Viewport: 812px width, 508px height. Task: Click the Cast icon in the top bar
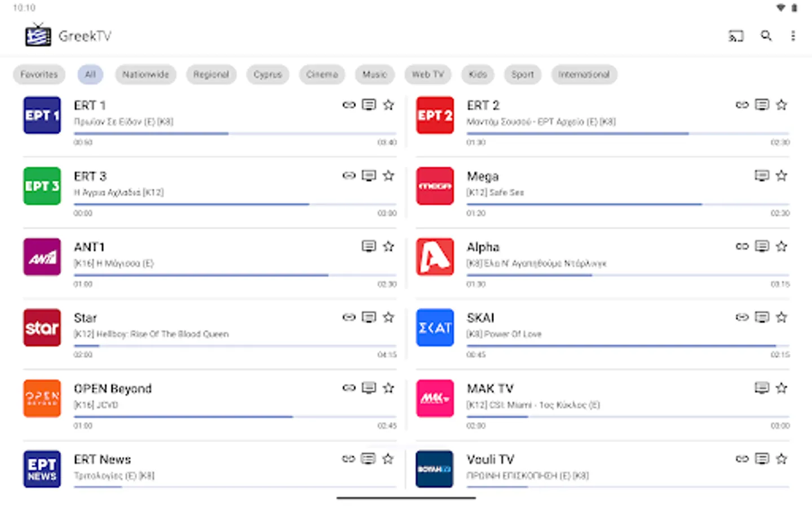735,36
